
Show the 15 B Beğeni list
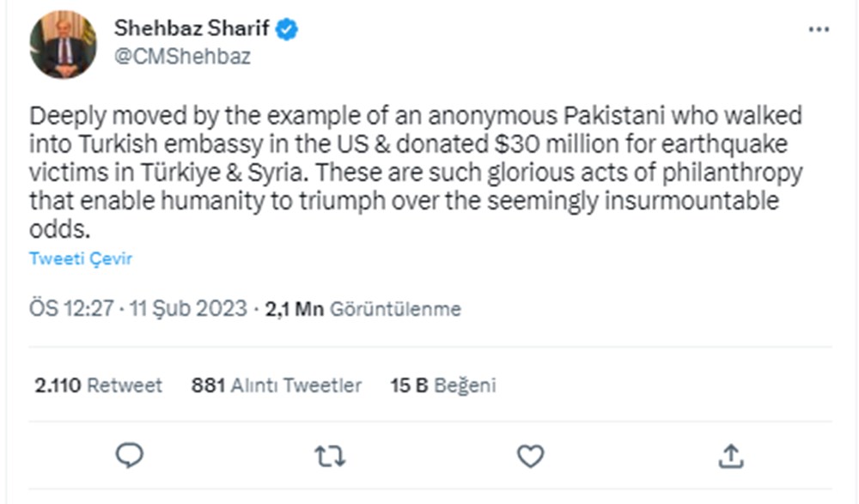[442, 386]
